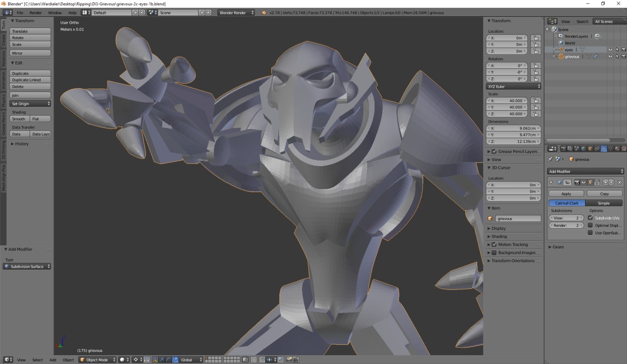Open the mesh Data properties tab
627x364 pixels.
[610, 149]
